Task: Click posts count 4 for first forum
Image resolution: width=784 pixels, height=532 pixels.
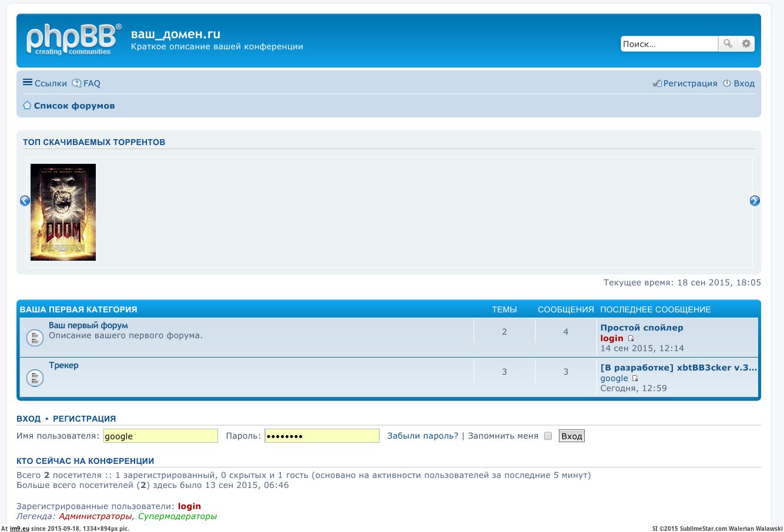Action: coord(566,332)
